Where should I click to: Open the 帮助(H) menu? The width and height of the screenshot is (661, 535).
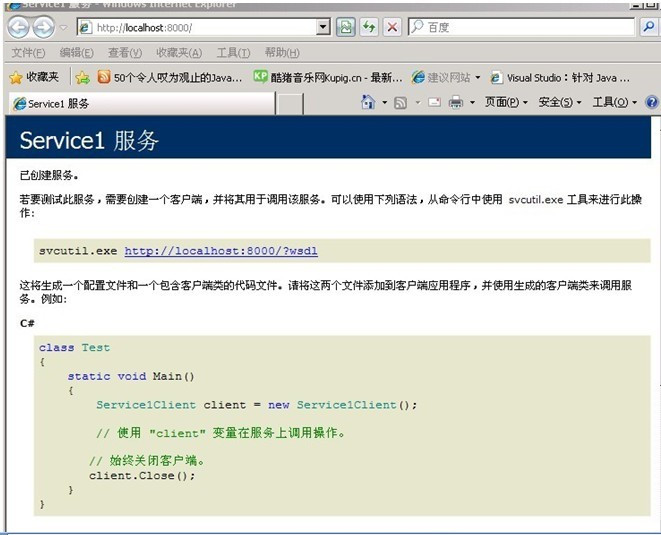point(282,53)
